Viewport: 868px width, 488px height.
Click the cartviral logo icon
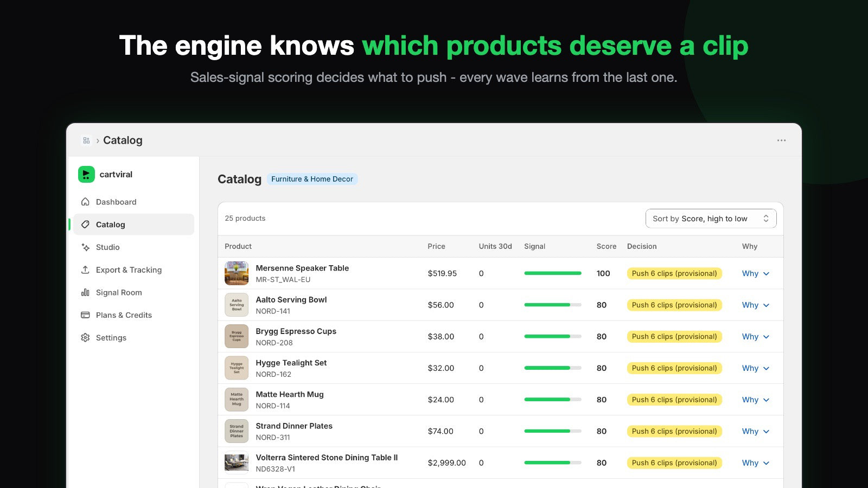coord(86,174)
